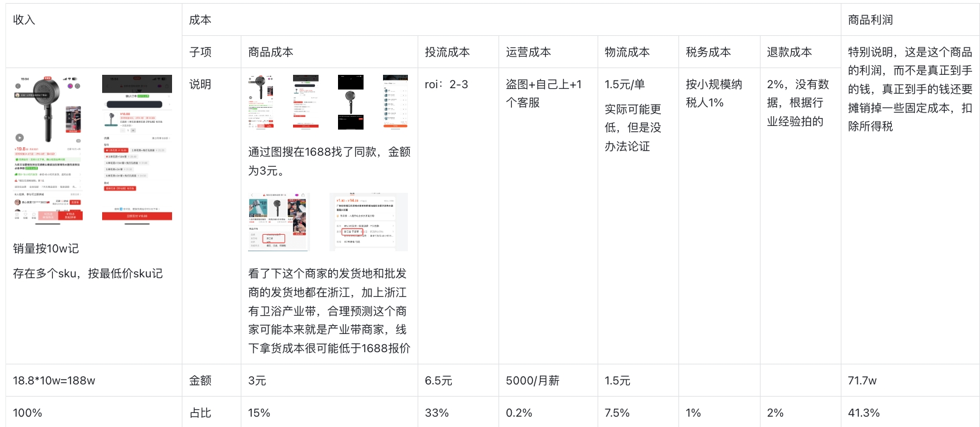Open the order confirmation screenshot in the income cell
Screen dimensions: 980x427
coord(137,148)
